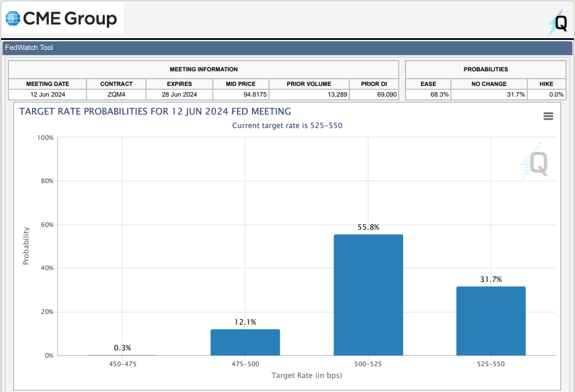Screen dimensions: 575x392
Task: Click the QuikStrike Q logo in header
Action: (x=559, y=22)
